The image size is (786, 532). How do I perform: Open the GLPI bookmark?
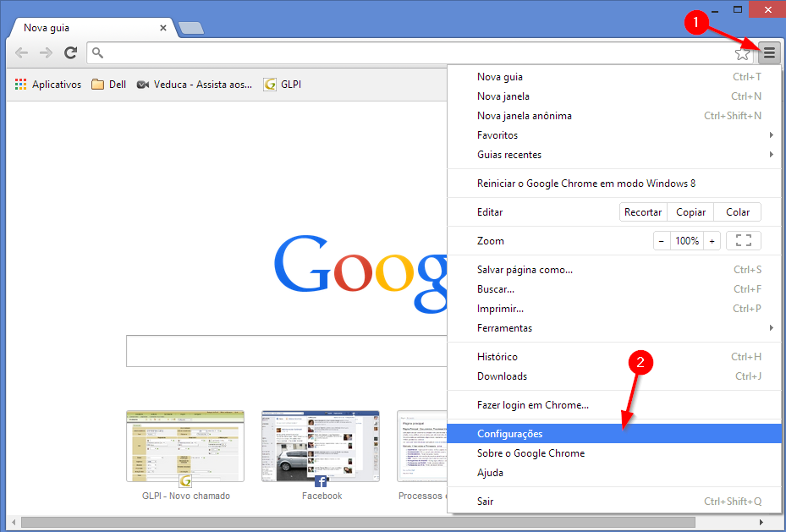pos(283,85)
